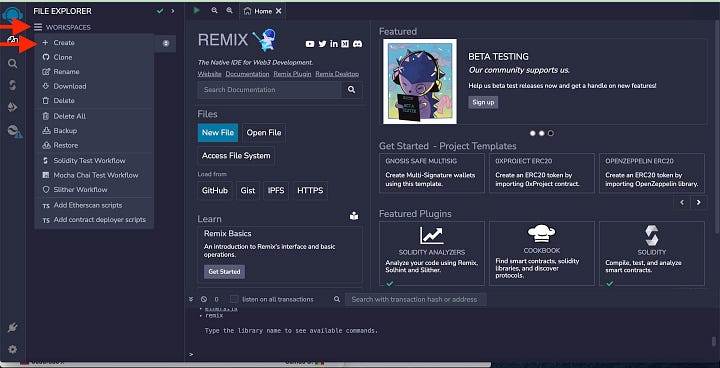Image resolution: width=720 pixels, height=368 pixels.
Task: Click the Beta Testing Sign up button
Action: 483,102
